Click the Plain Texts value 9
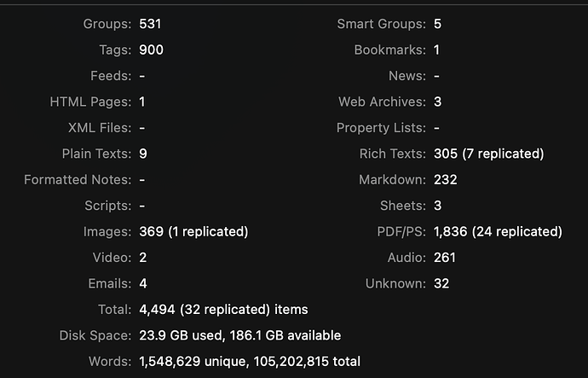The image size is (588, 378). [x=143, y=154]
